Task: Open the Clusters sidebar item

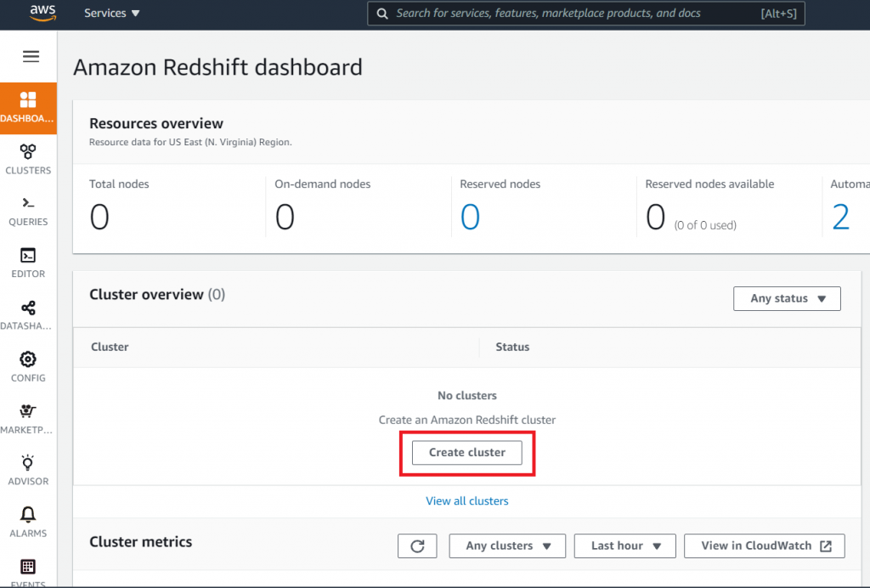Action: coord(28,160)
